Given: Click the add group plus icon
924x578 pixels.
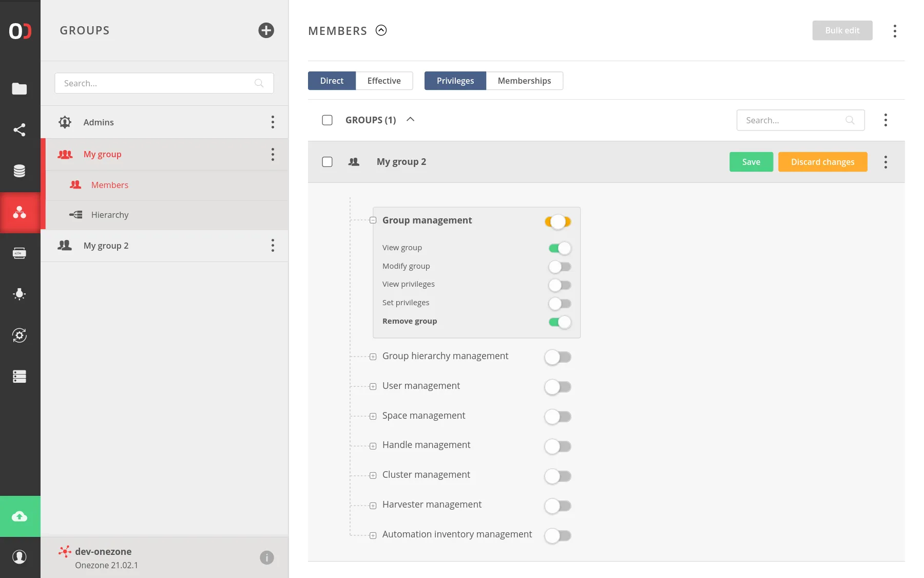Looking at the screenshot, I should (266, 30).
